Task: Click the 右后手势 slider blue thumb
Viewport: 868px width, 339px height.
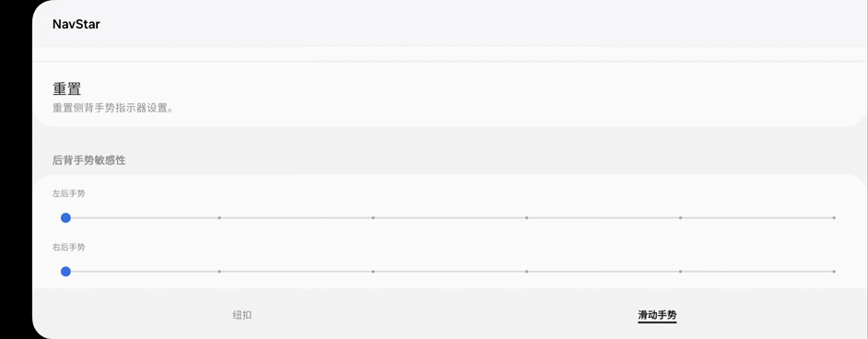Action: coord(65,272)
